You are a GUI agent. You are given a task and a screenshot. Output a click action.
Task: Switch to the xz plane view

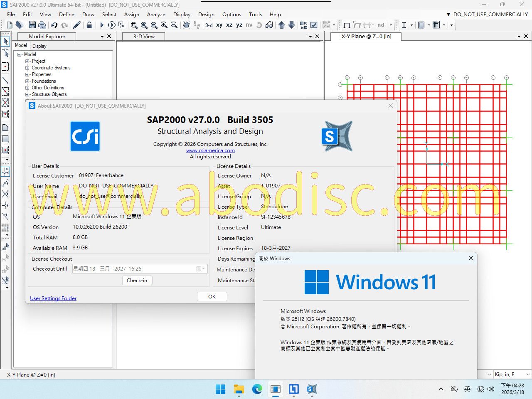(x=229, y=25)
